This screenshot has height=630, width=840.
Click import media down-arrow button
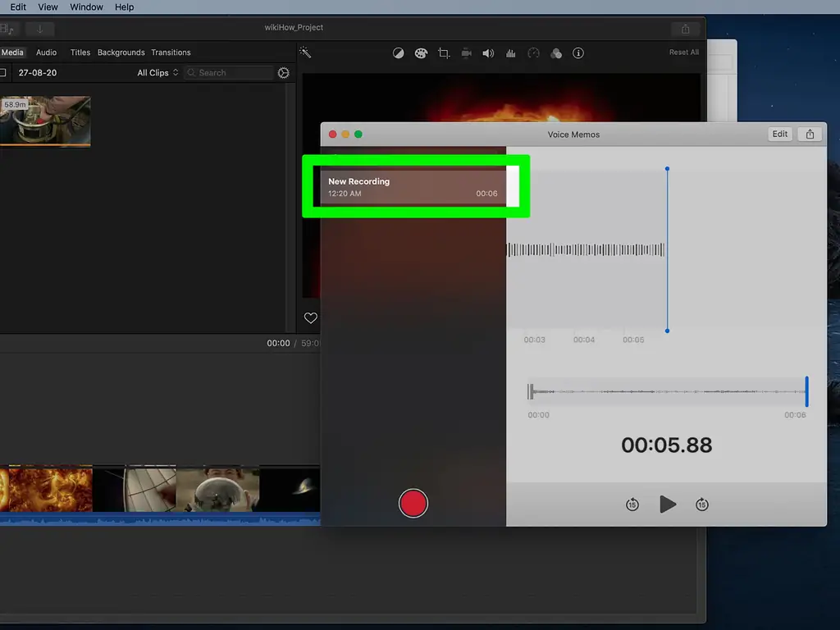click(x=39, y=29)
